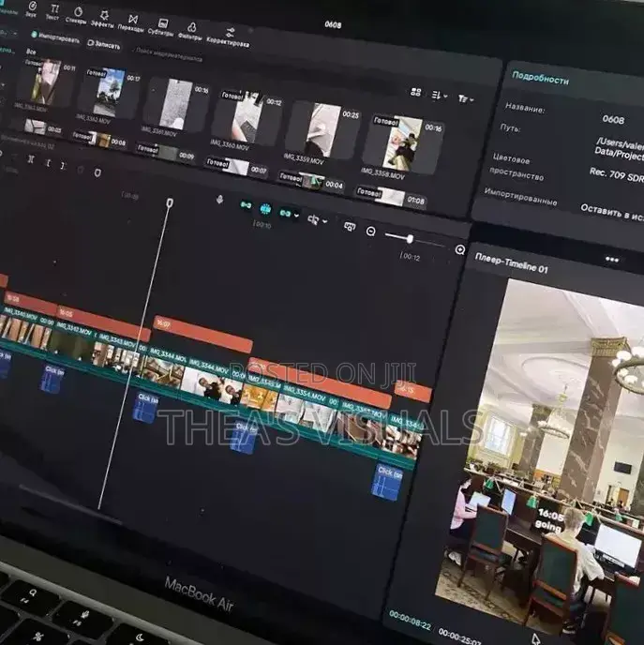Image resolution: width=644 pixels, height=645 pixels.
Task: Open the Субтитры tab
Action: pyautogui.click(x=161, y=28)
